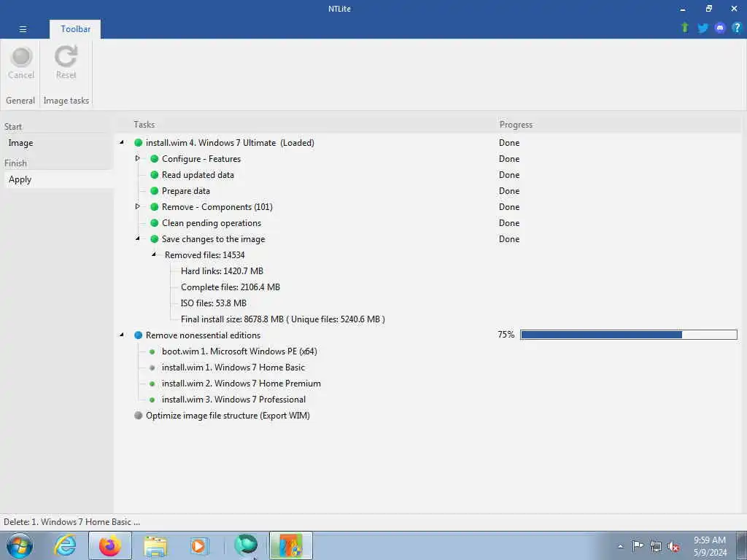Collapse the install.wim 4 Windows 7 Ultimate task
Image resolution: width=747 pixels, height=560 pixels.
pos(122,142)
